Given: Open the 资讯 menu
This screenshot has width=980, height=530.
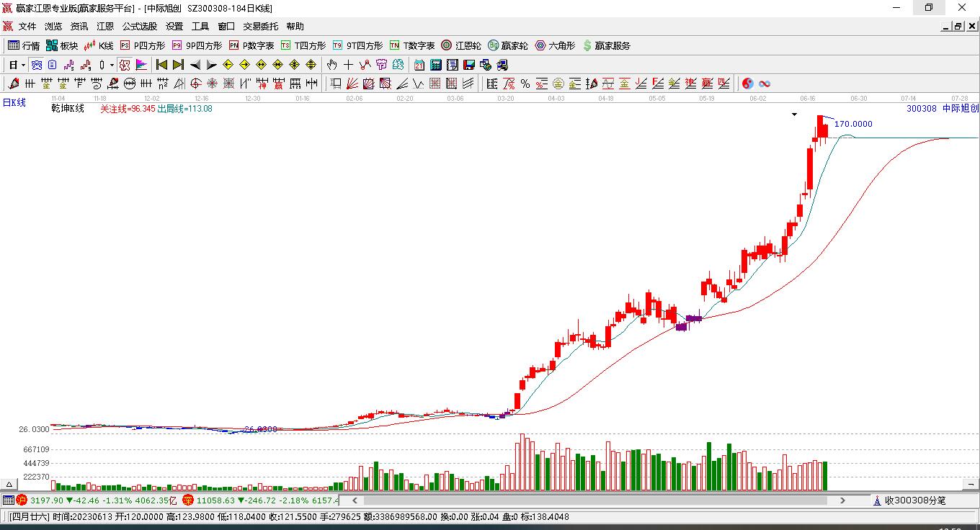Looking at the screenshot, I should [x=79, y=26].
